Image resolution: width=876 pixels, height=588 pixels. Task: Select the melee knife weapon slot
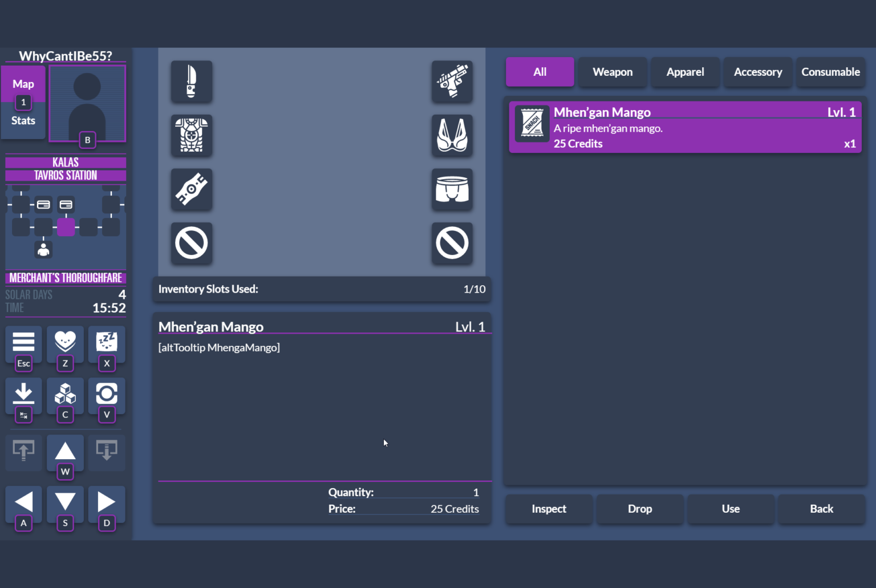(192, 82)
